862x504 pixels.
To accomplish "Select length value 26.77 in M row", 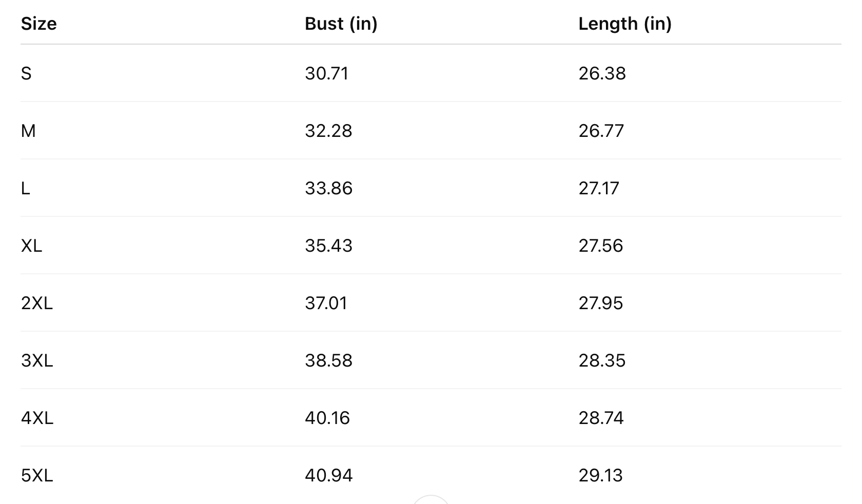I will click(x=601, y=131).
